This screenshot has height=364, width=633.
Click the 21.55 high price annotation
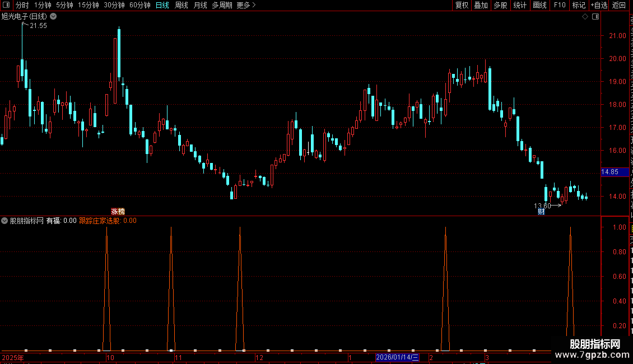point(38,26)
